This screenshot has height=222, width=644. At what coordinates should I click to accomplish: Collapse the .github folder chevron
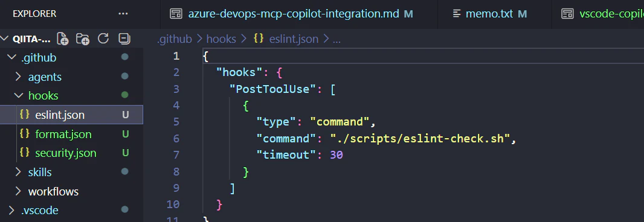[12, 58]
